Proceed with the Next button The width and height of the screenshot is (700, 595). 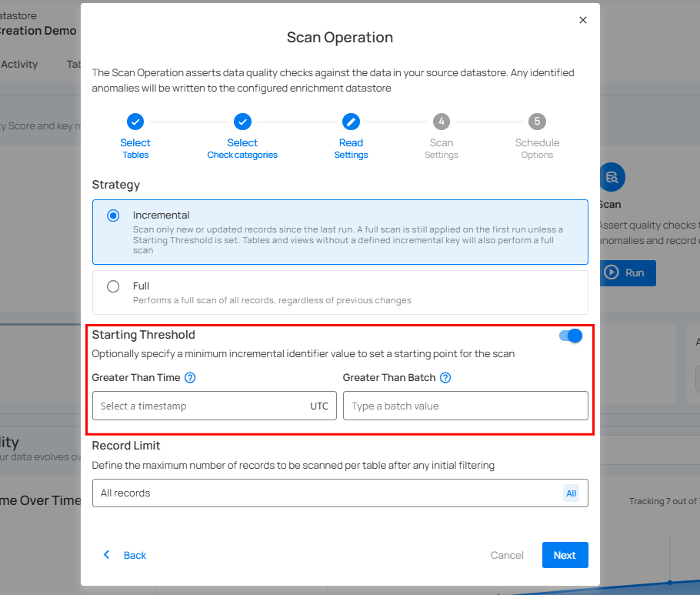point(565,555)
